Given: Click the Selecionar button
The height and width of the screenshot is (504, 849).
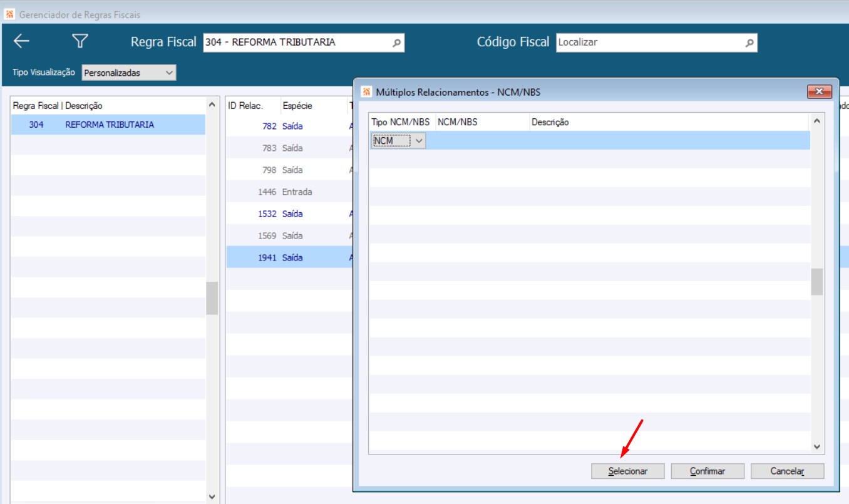Looking at the screenshot, I should pyautogui.click(x=628, y=471).
